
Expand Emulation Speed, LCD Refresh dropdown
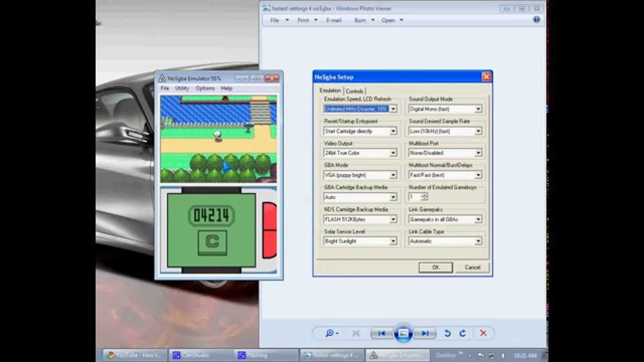click(393, 109)
